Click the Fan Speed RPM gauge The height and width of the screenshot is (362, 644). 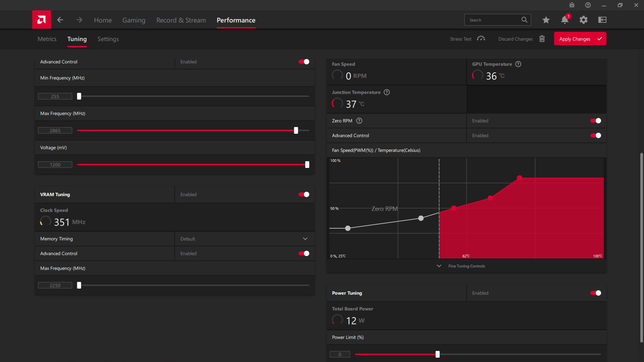coord(337,75)
